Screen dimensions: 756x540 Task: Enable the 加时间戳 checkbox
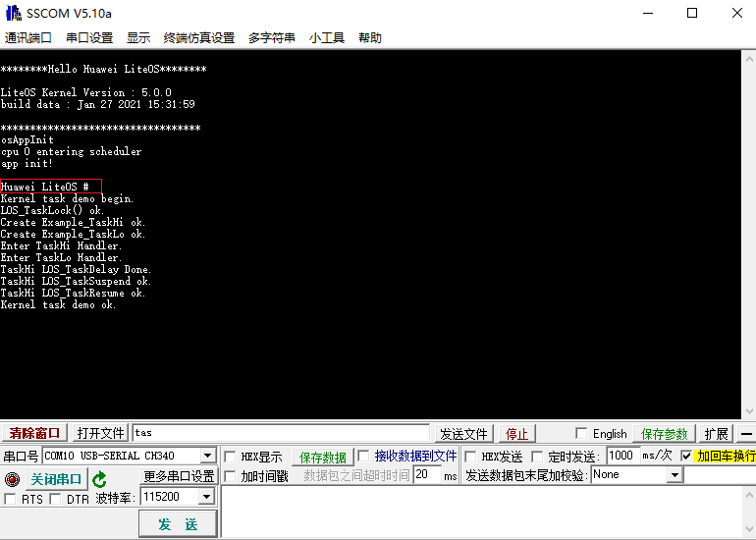pos(231,477)
